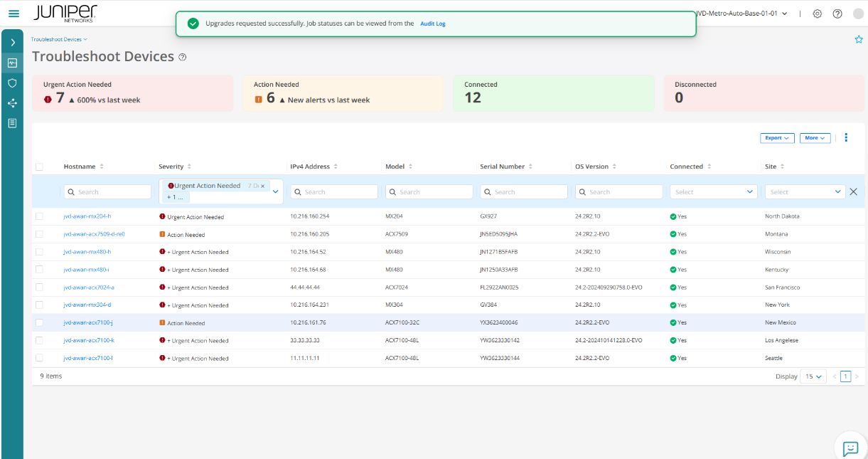Open device jvd-awan-mx480-h hostname link
The height and width of the screenshot is (459, 868).
pyautogui.click(x=87, y=252)
